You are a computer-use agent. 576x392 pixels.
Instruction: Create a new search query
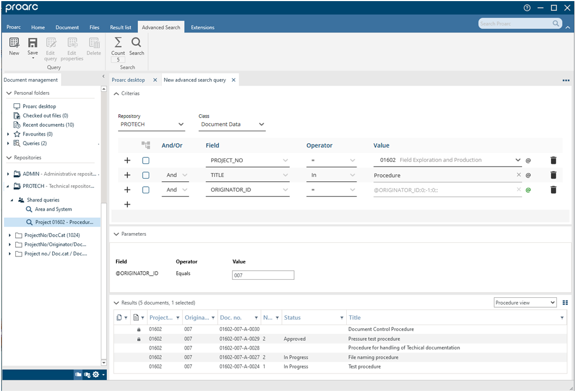pyautogui.click(x=14, y=47)
